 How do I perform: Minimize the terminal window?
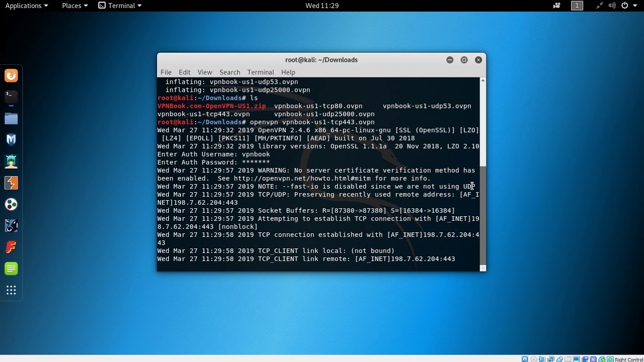(x=450, y=60)
